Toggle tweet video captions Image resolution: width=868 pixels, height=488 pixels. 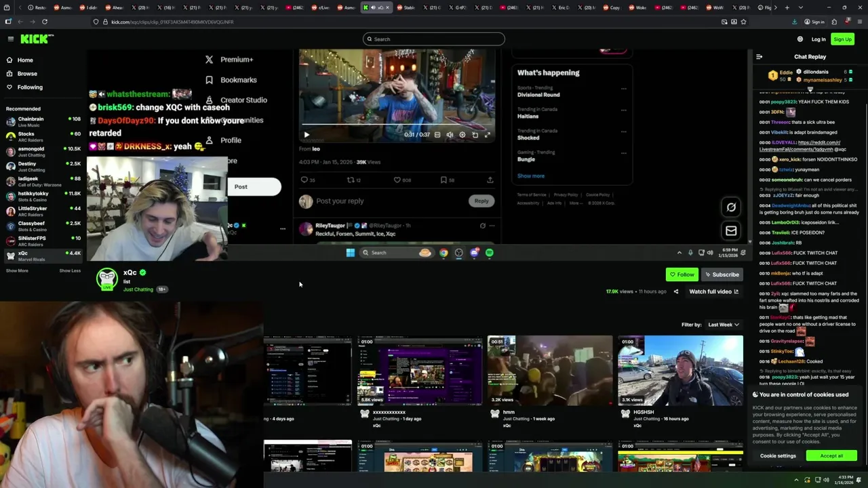[437, 135]
